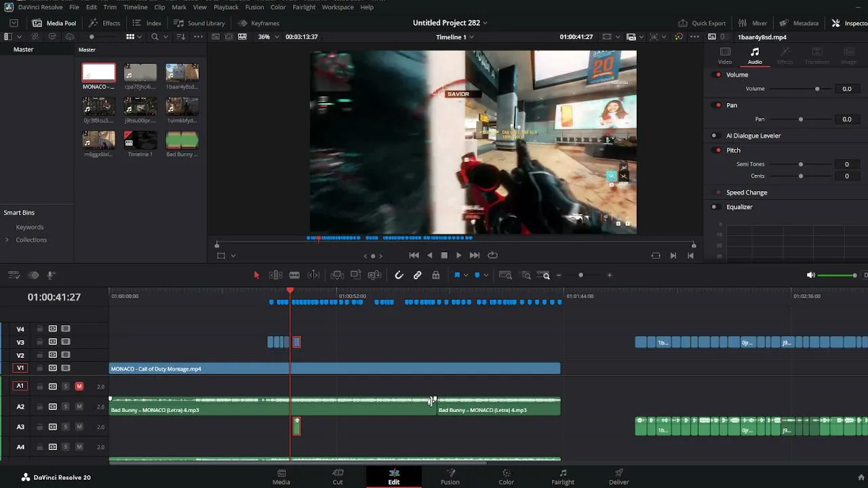
Task: Switch to the Color page
Action: click(506, 477)
